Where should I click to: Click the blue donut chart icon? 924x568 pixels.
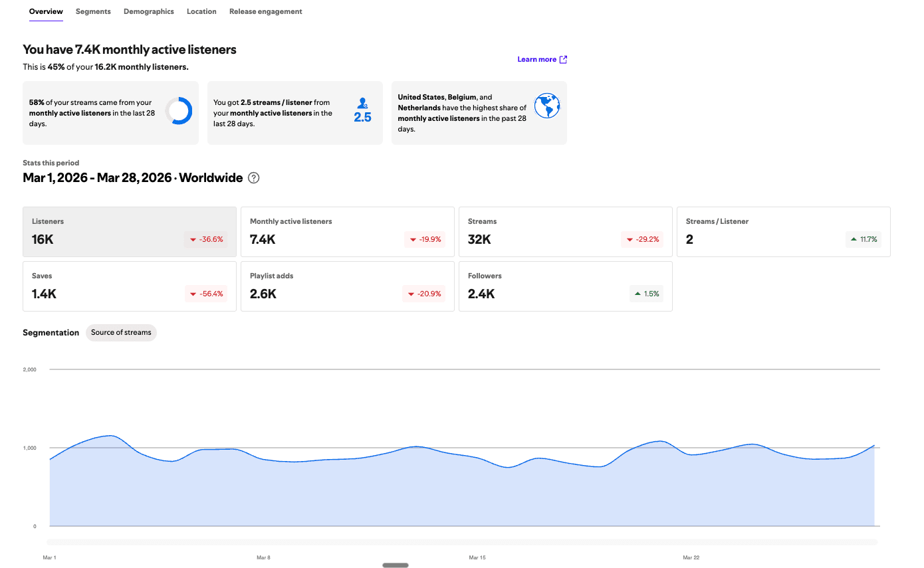179,111
